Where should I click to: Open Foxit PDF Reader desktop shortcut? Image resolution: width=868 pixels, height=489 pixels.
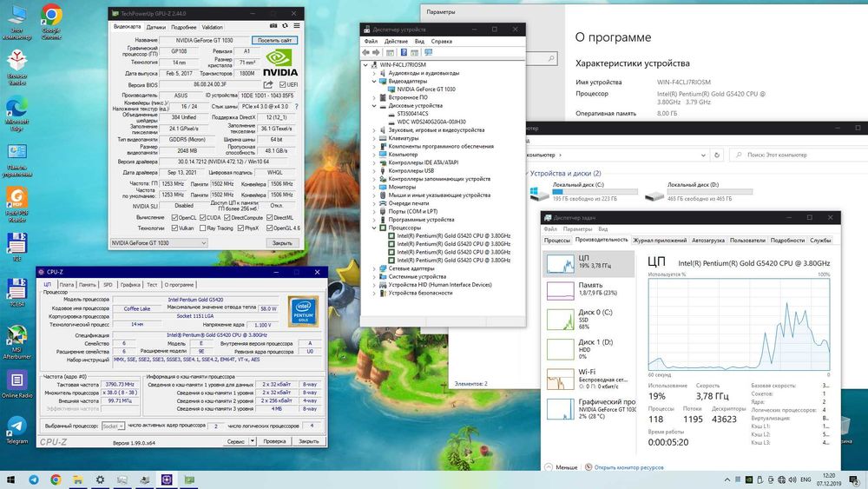coord(17,204)
